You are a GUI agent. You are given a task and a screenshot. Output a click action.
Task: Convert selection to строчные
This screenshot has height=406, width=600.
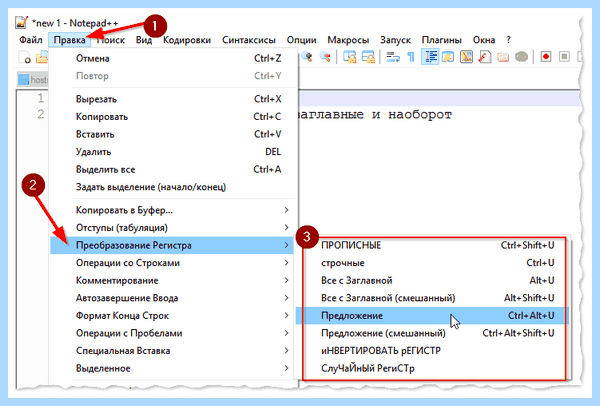(434, 263)
